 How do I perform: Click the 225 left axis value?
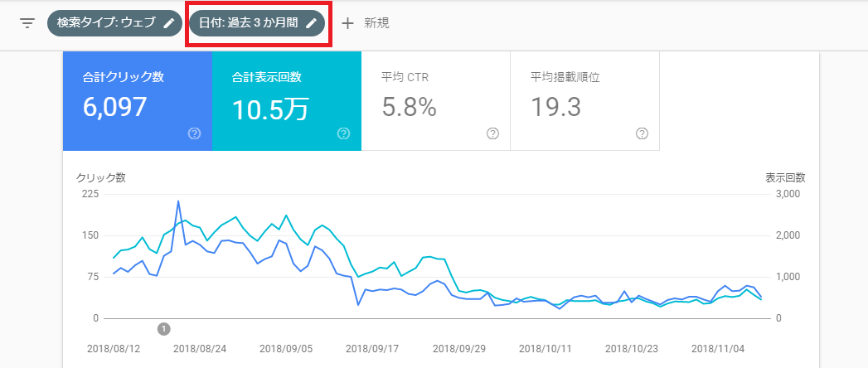point(90,194)
